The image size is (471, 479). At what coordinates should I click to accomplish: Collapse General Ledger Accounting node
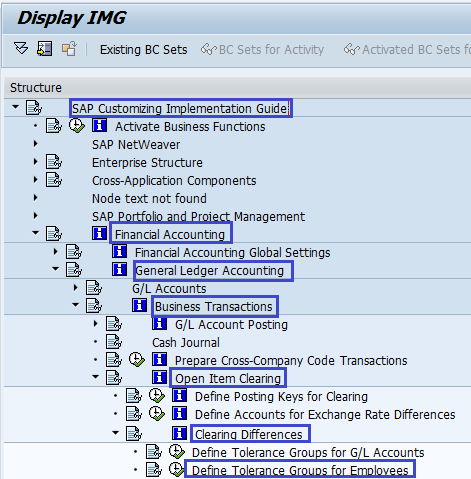point(56,269)
